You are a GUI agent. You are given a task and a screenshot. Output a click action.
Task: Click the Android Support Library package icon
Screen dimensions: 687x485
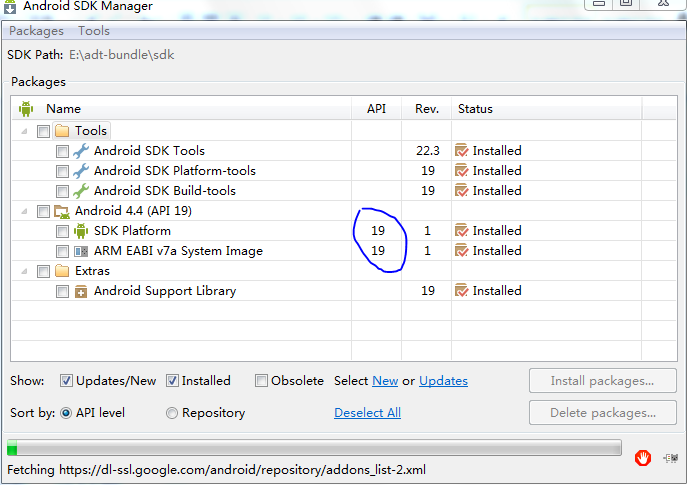(x=81, y=291)
